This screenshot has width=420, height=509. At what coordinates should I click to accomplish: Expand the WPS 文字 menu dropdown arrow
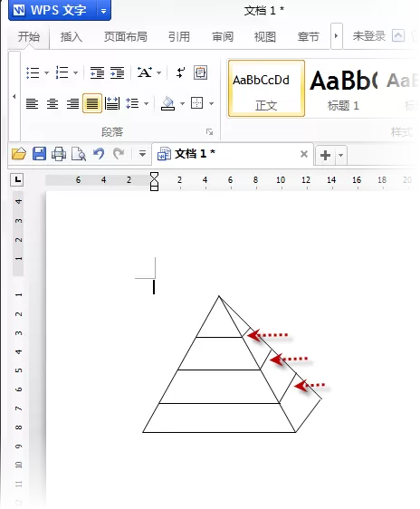(104, 11)
